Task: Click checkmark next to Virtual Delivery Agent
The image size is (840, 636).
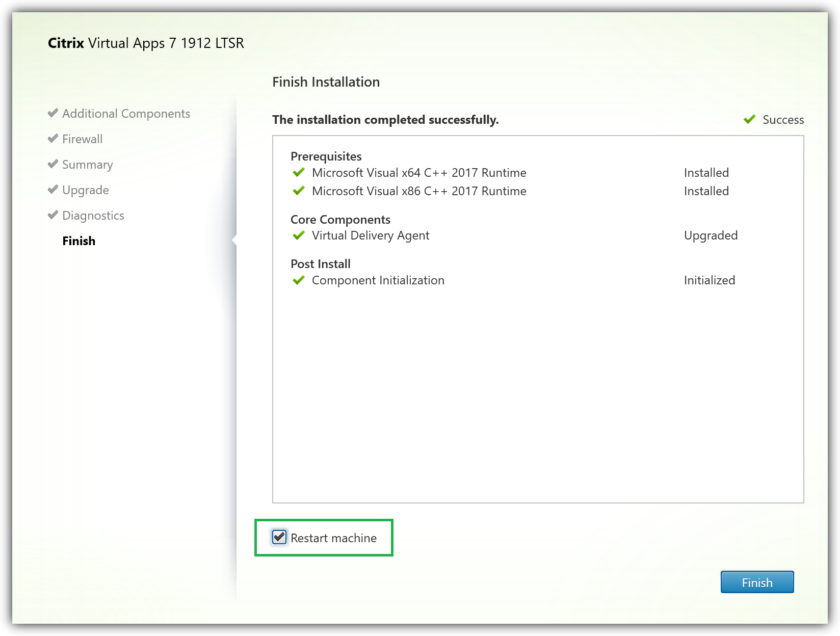Action: 299,235
